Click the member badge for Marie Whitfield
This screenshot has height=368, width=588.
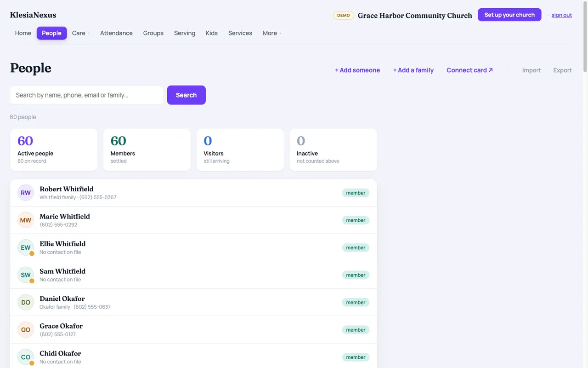tap(356, 220)
